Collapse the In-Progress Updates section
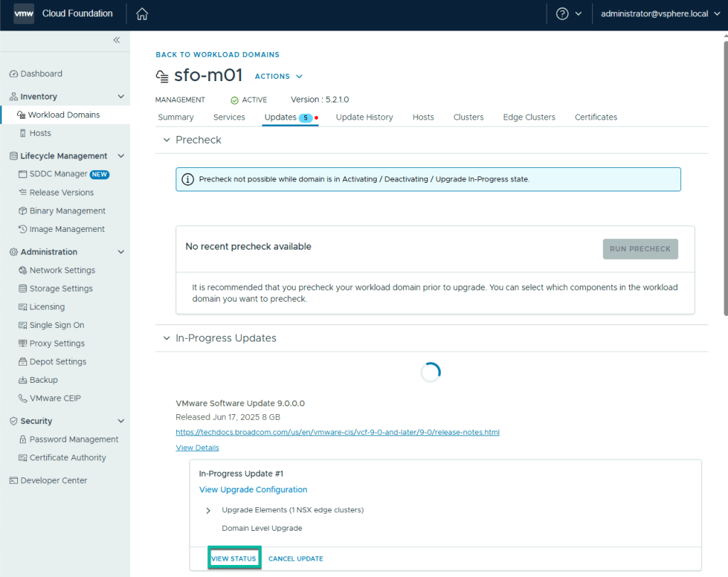Screen dimensions: 728x577 pos(167,339)
